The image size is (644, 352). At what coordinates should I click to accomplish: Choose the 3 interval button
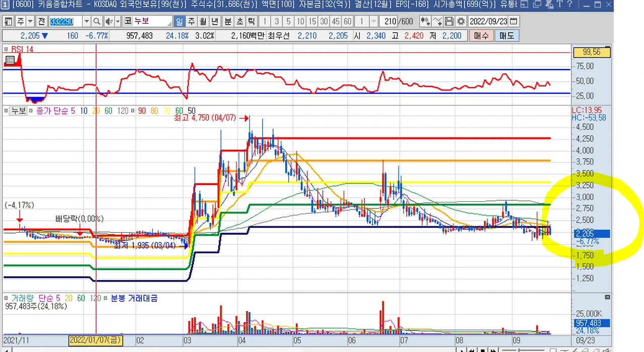point(277,22)
